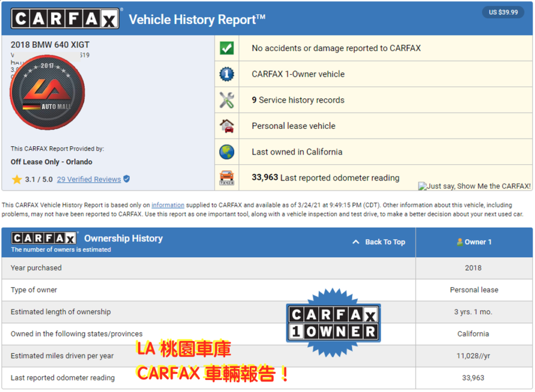Click the 'Type of owner' row label
The height and width of the screenshot is (392, 535).
[x=34, y=290]
